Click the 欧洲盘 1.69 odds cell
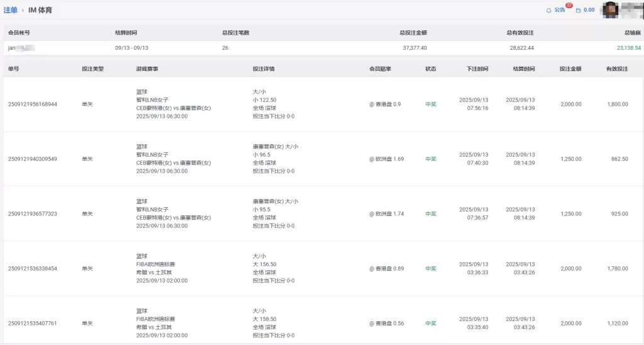 click(387, 159)
